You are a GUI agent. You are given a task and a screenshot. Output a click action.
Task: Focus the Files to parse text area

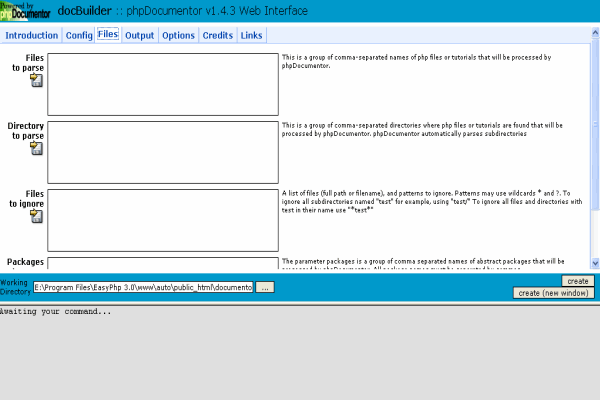pos(162,83)
